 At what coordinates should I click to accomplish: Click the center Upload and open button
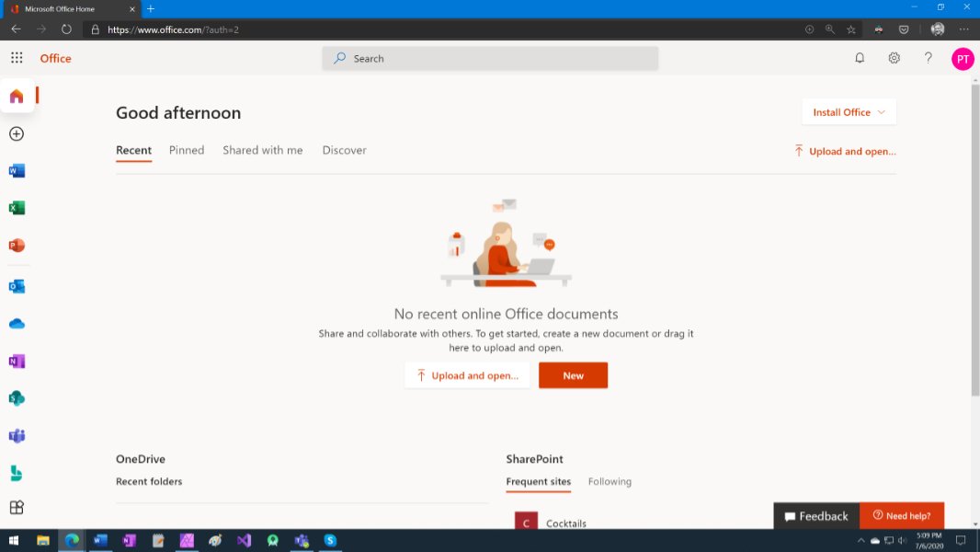467,375
